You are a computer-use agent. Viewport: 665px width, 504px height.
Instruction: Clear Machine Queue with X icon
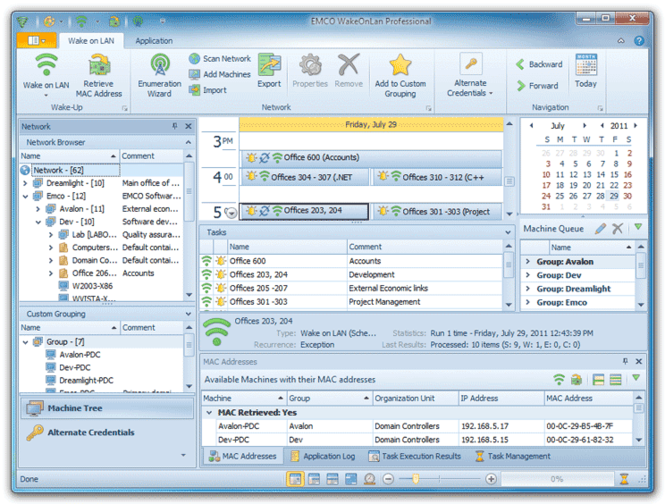[x=618, y=229]
